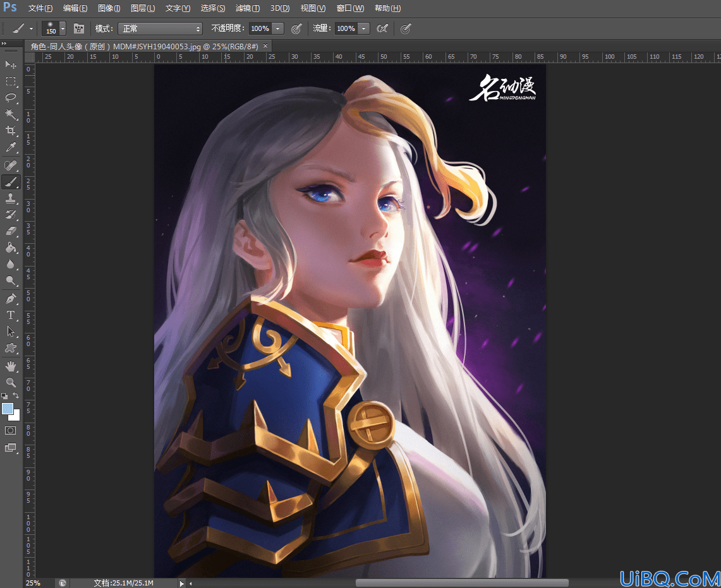Open 视图(V) menu

313,8
